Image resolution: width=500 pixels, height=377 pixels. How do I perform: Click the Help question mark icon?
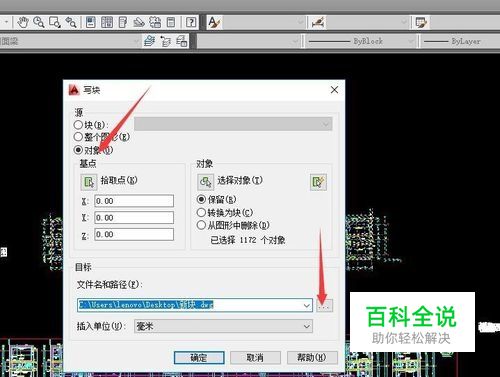191,22
